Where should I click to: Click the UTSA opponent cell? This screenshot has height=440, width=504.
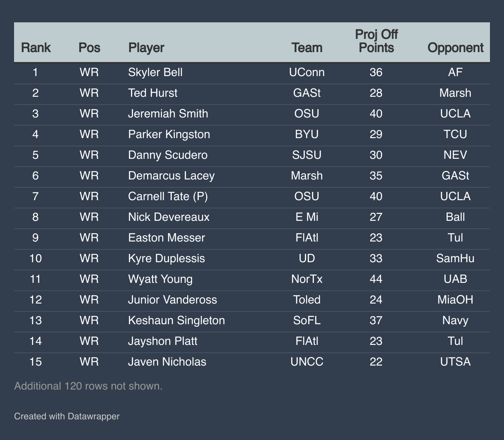pyautogui.click(x=455, y=362)
